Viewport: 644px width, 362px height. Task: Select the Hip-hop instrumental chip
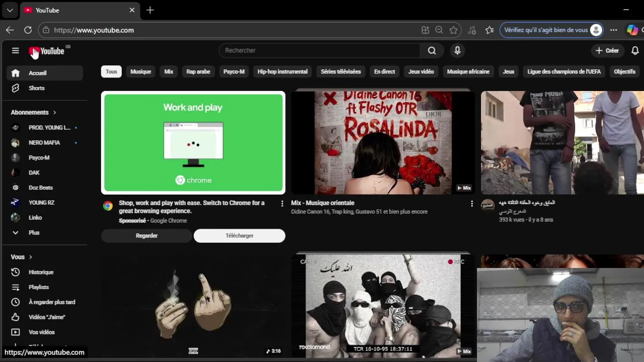coord(282,71)
